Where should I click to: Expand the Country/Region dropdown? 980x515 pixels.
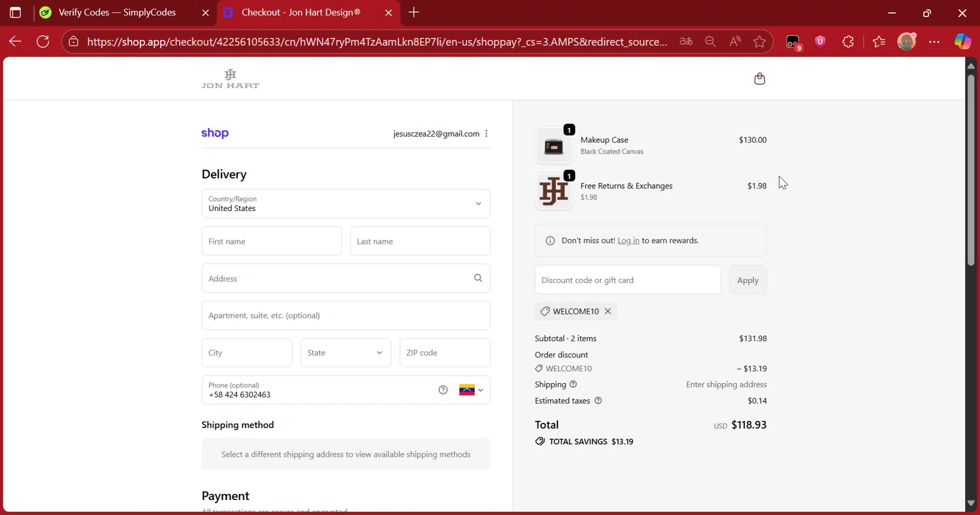tap(346, 204)
